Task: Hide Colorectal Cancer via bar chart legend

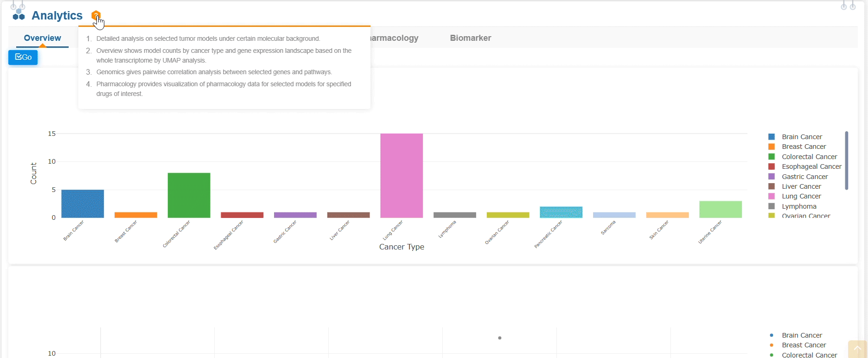Action: (x=809, y=157)
